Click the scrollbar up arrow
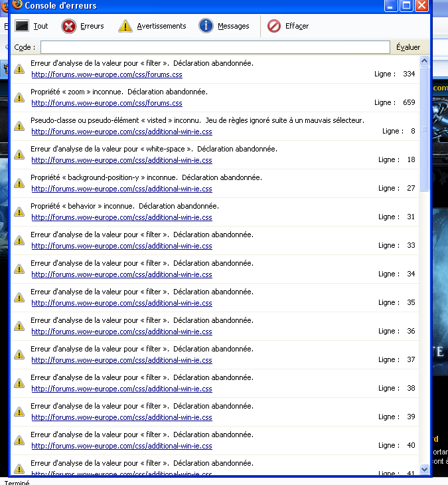448x485 pixels. 425,61
